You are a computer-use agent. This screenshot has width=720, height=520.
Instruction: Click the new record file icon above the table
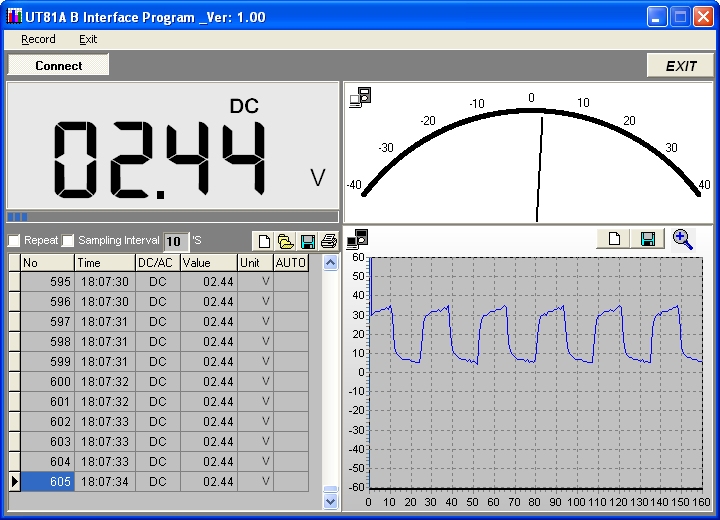pos(264,241)
